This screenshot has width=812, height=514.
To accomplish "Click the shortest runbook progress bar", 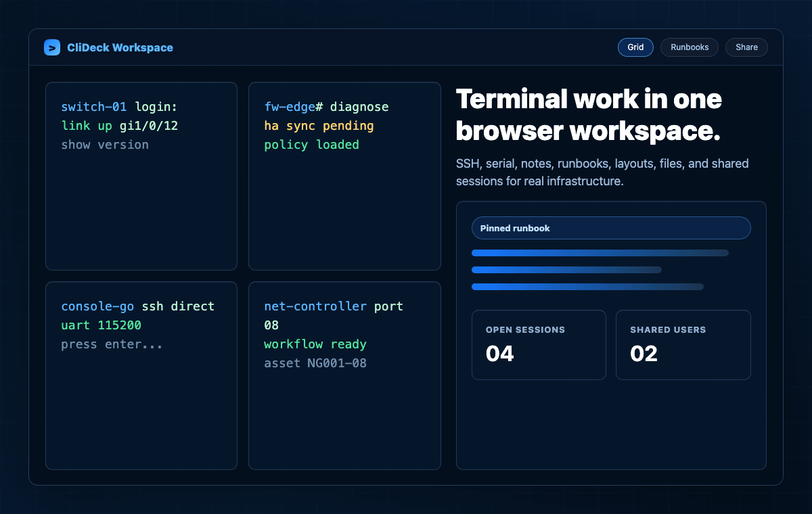I will [566, 270].
